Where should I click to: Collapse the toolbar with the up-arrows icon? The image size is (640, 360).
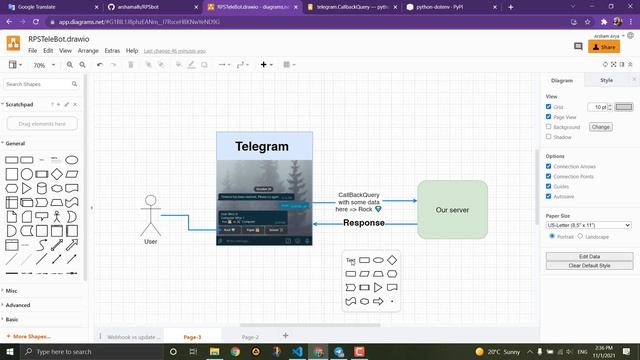point(630,64)
